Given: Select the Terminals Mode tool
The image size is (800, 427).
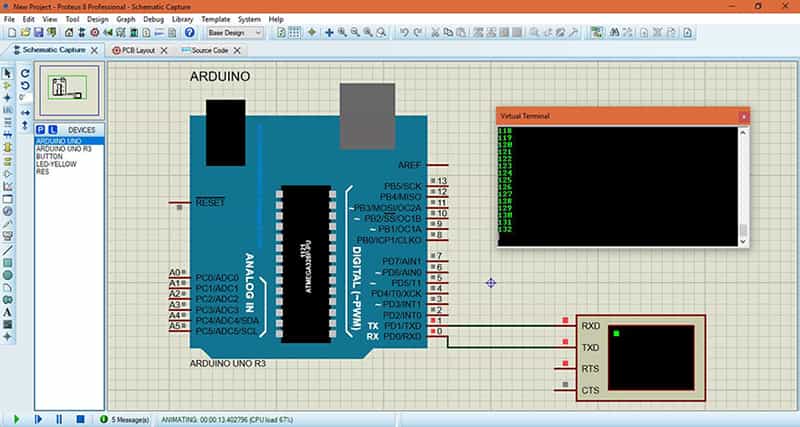Looking at the screenshot, I should (x=7, y=161).
